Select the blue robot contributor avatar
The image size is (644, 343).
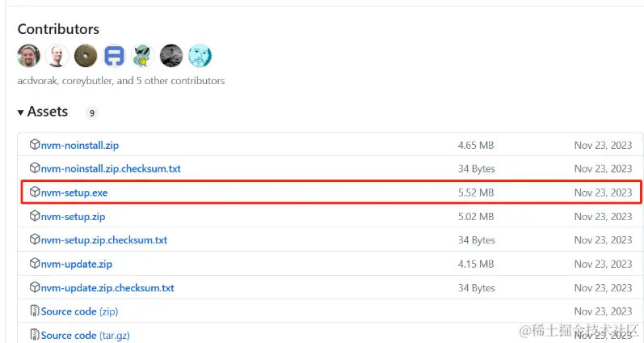pos(115,56)
